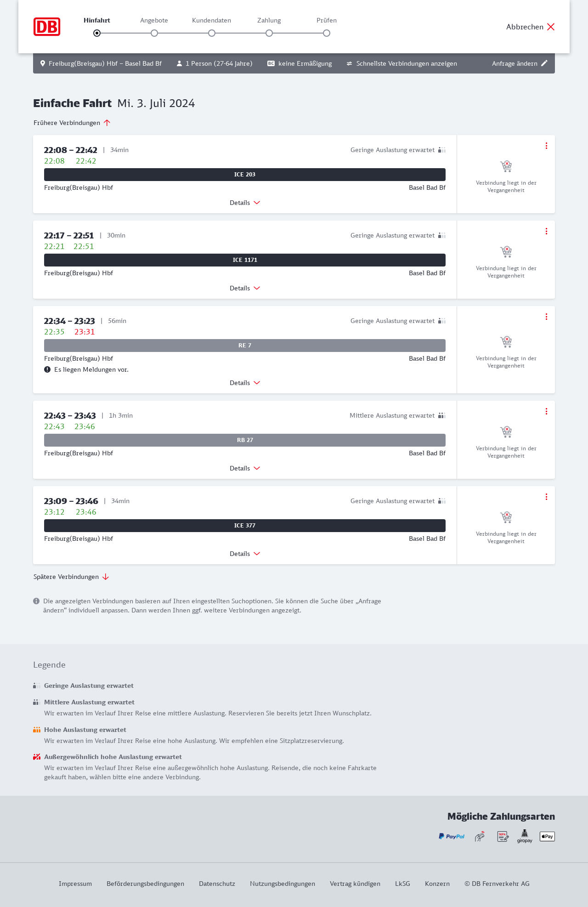Open three-dot menu for ICE 1171 connection
Viewport: 588px width, 907px height.
pos(546,231)
